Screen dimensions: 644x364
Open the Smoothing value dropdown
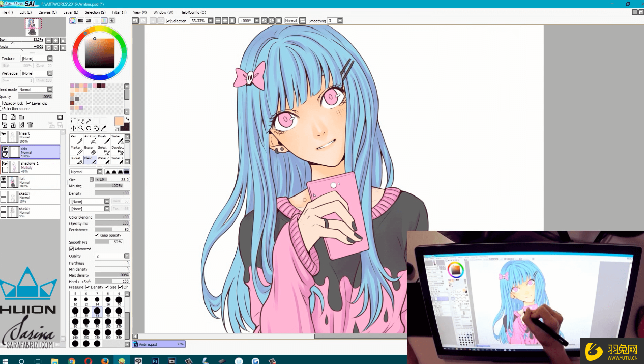coord(340,21)
